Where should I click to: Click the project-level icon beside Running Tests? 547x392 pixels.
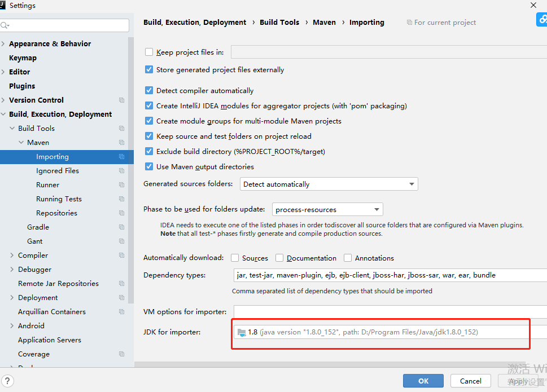121,199
